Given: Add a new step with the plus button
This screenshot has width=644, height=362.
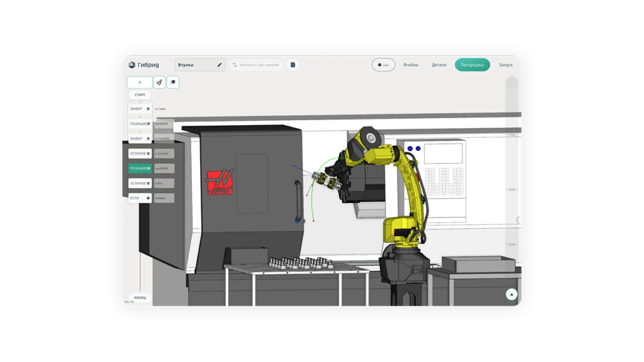Looking at the screenshot, I should point(140,82).
